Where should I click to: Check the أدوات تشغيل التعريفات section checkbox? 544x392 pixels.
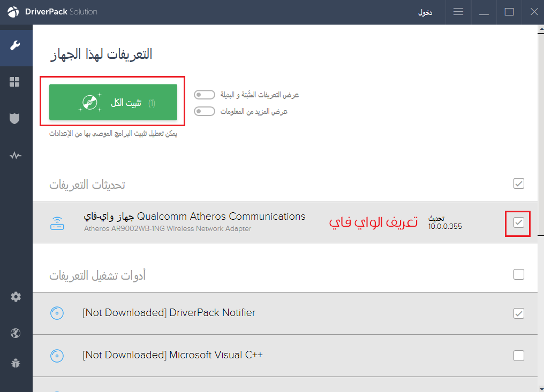[519, 274]
